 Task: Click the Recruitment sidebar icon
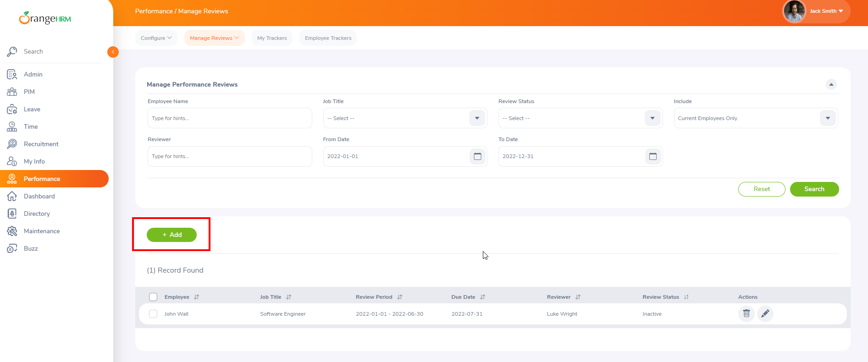tap(12, 144)
